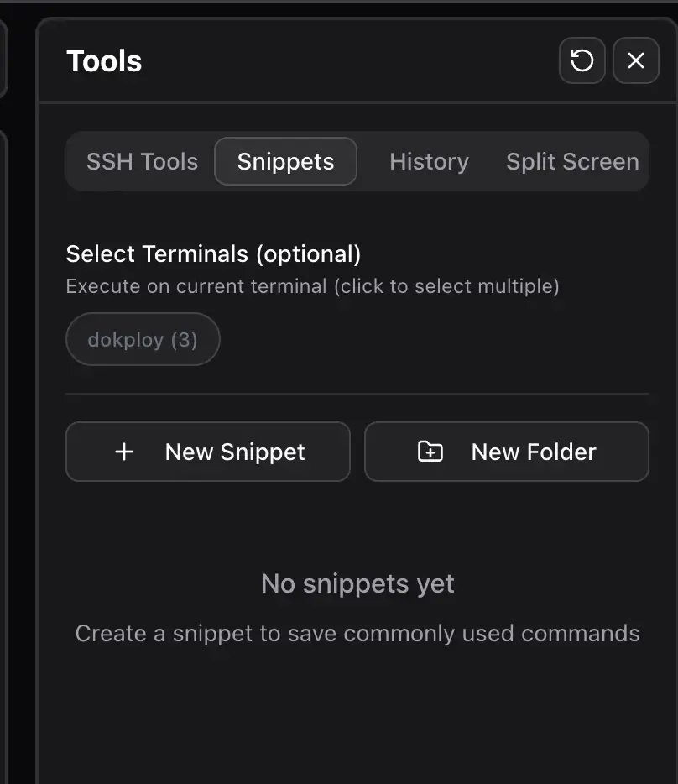Screen dimensions: 678x784
Task: Click the add icon inside New Snippet button
Action: [x=123, y=452]
